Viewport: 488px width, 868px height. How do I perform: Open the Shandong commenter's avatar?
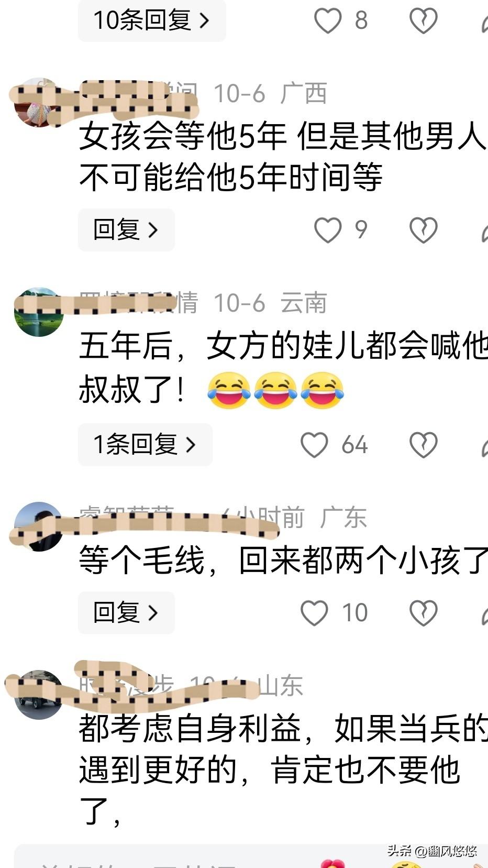click(x=38, y=695)
